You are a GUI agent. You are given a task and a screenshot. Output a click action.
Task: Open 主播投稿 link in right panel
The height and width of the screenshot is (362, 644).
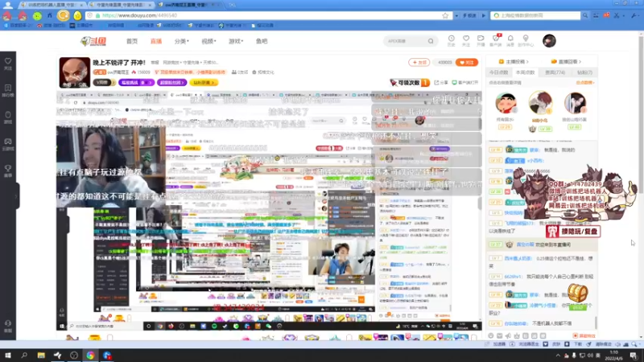coord(514,62)
